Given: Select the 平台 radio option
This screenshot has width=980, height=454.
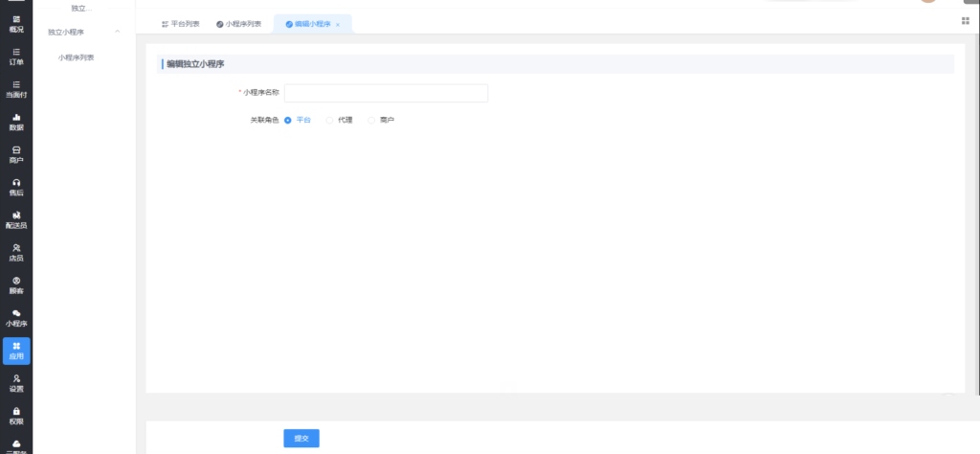Looking at the screenshot, I should pos(288,120).
